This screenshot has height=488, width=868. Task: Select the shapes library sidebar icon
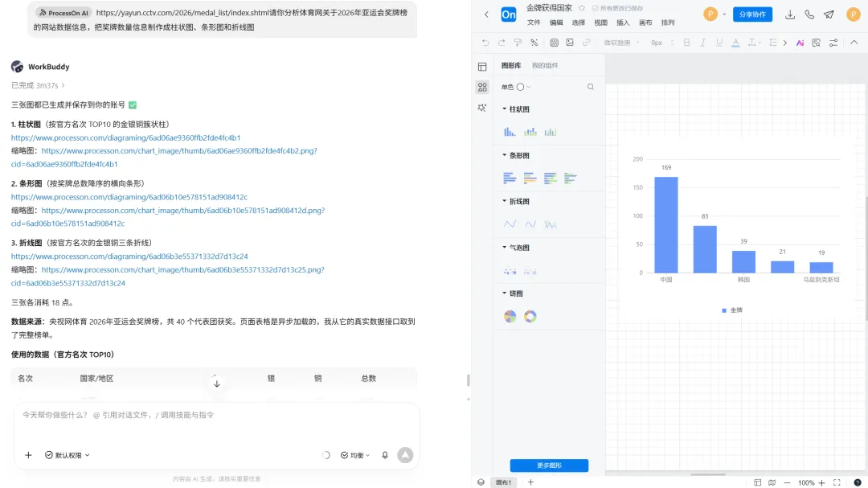pyautogui.click(x=482, y=88)
